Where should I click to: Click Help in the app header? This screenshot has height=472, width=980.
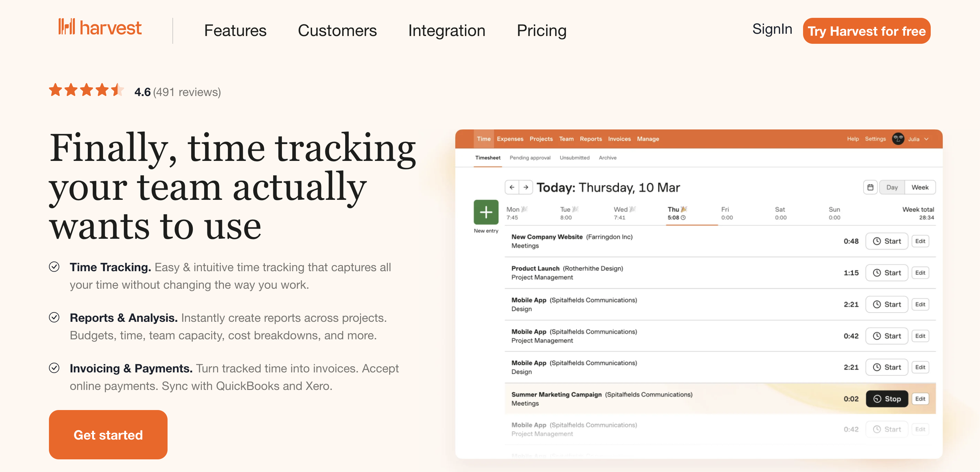pos(853,139)
